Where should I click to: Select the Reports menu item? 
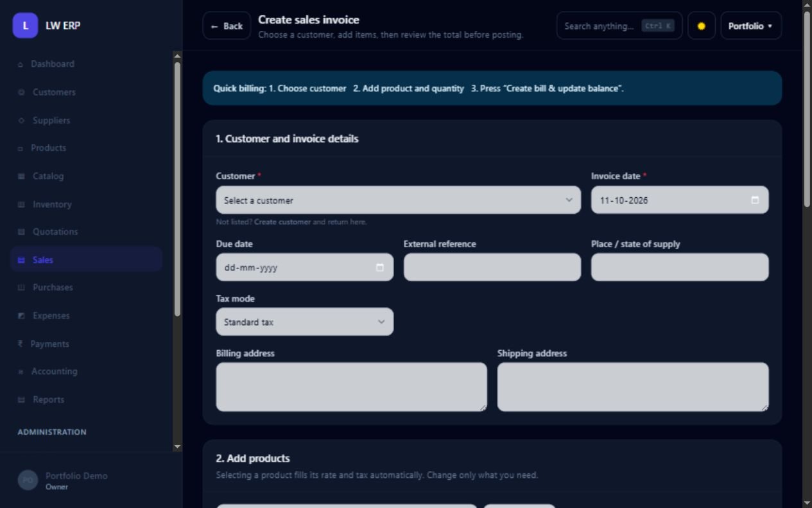(x=86, y=400)
